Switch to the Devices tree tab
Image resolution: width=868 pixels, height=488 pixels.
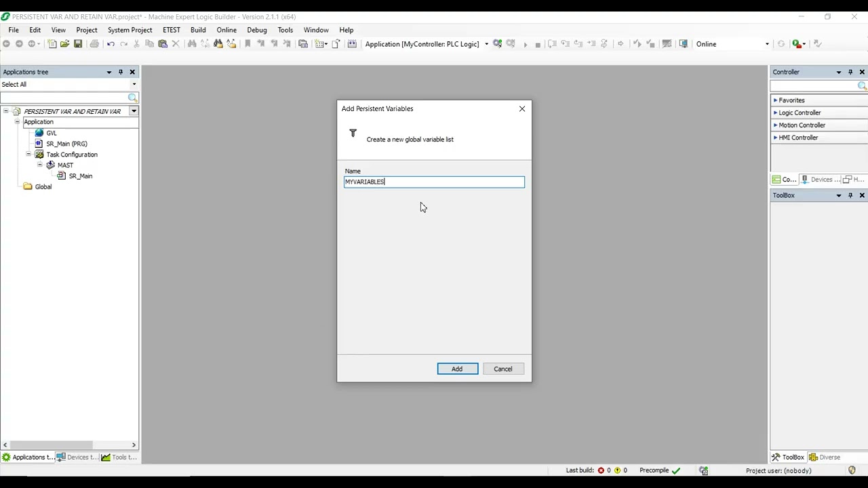tap(77, 457)
